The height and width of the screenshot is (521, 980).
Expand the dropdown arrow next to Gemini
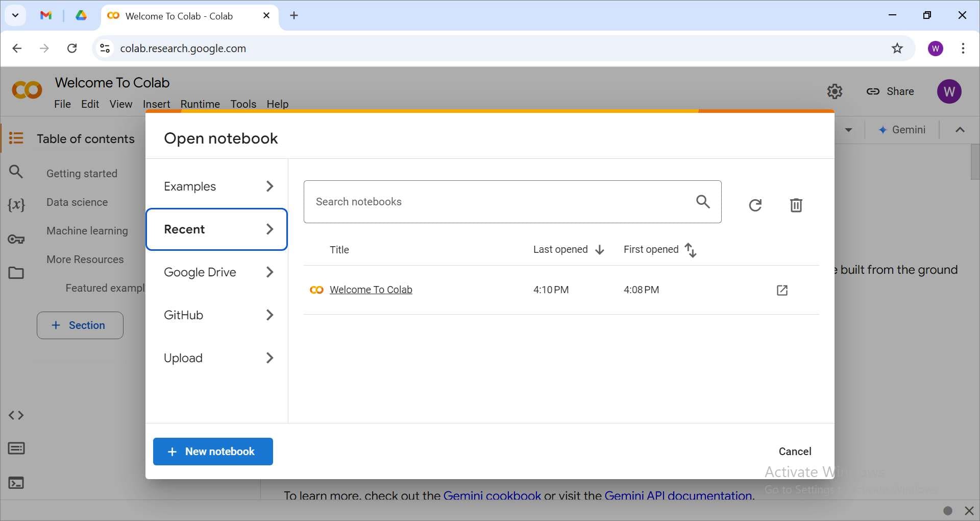(x=848, y=130)
